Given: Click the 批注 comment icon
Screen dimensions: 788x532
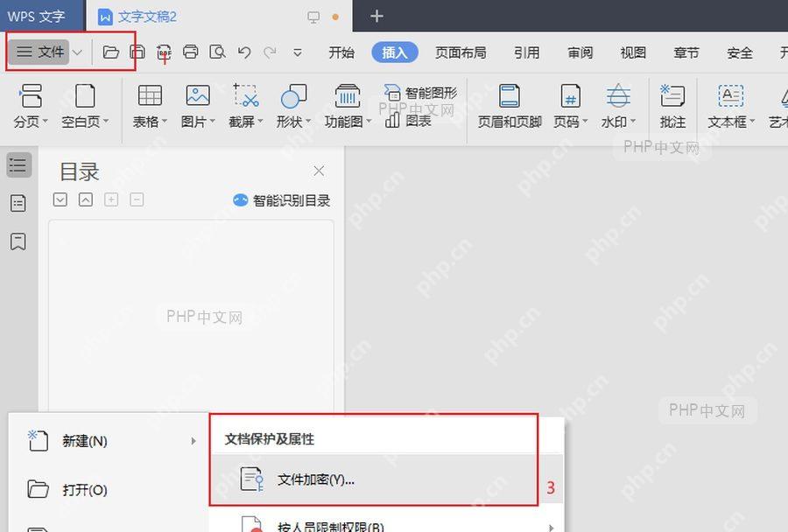Looking at the screenshot, I should [672, 95].
